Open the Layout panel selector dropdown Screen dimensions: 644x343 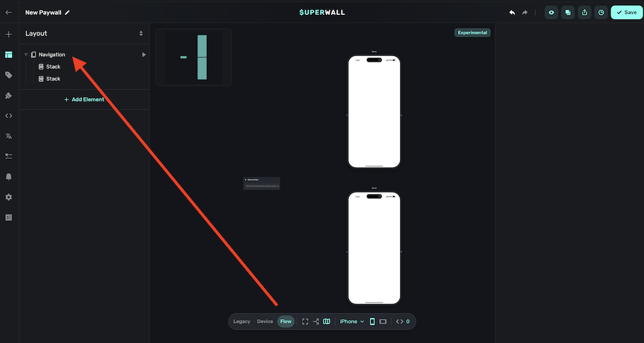[141, 33]
